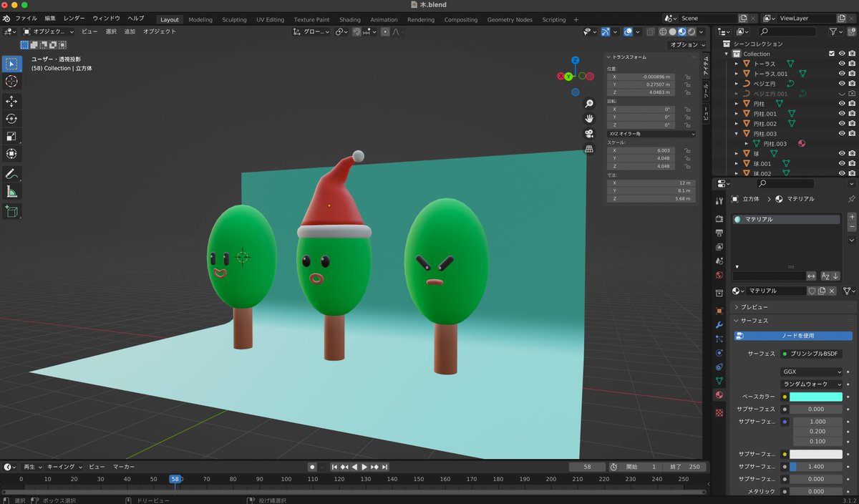Image resolution: width=859 pixels, height=504 pixels.
Task: Hide トーラス object with eye icon
Action: click(842, 64)
